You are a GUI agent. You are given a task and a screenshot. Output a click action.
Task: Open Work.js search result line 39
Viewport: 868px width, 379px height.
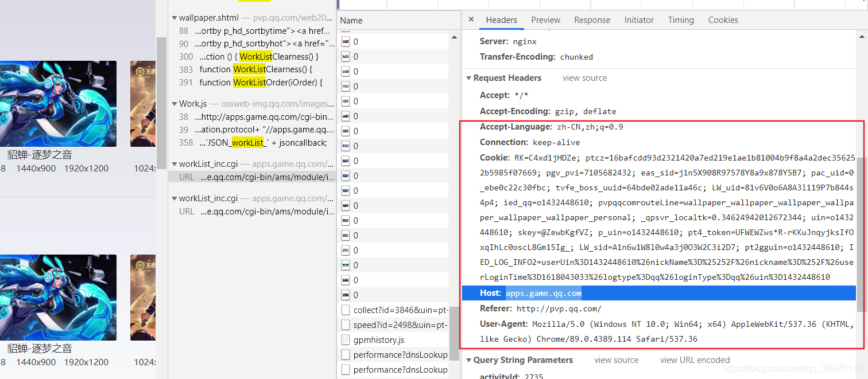tap(252, 130)
